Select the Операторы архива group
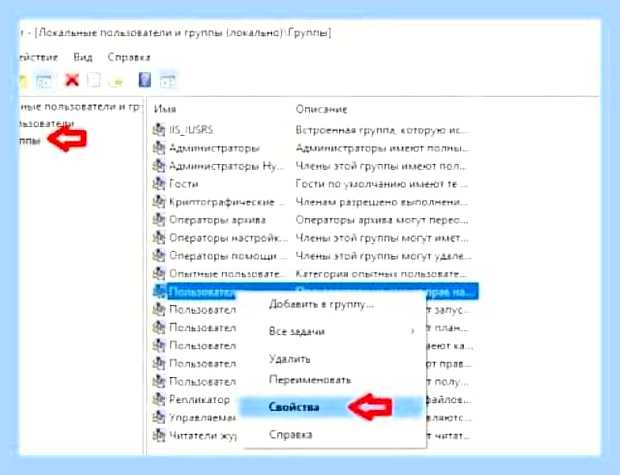Viewport: 620px width, 475px height. tap(217, 220)
